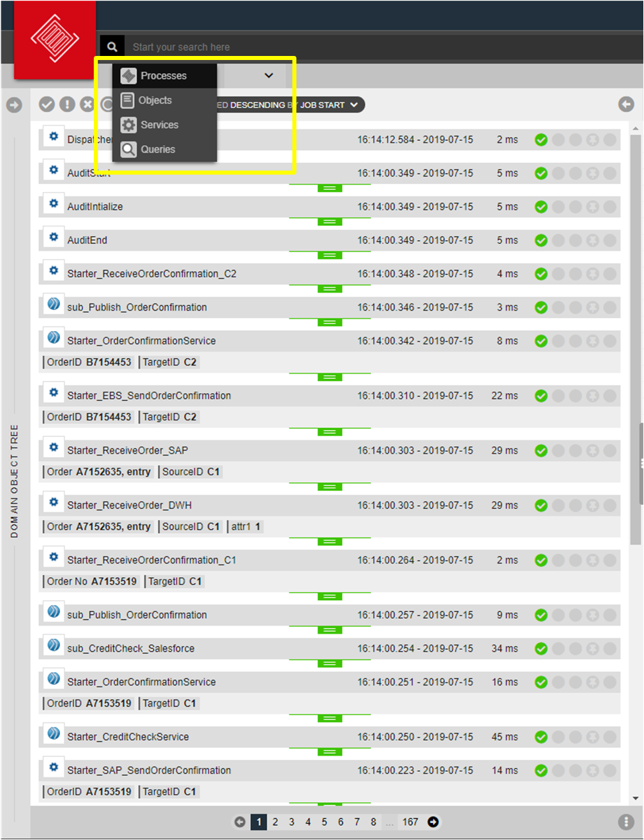Image resolution: width=644 pixels, height=840 pixels.
Task: Select Queries in the search menu
Action: (165, 149)
